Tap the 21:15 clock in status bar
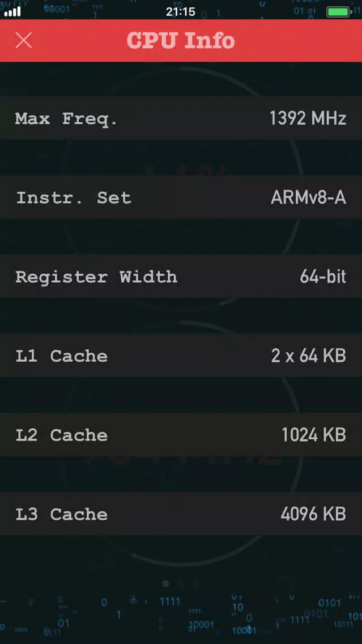The image size is (362, 644). [181, 11]
